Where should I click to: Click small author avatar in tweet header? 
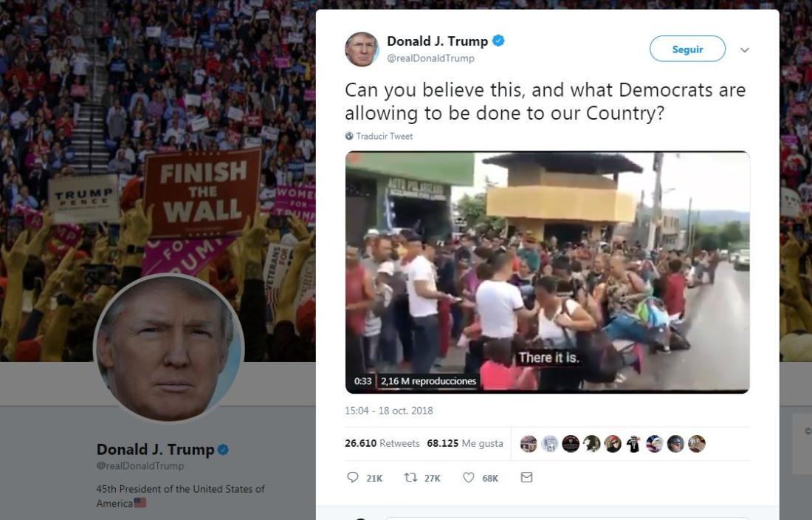362,49
